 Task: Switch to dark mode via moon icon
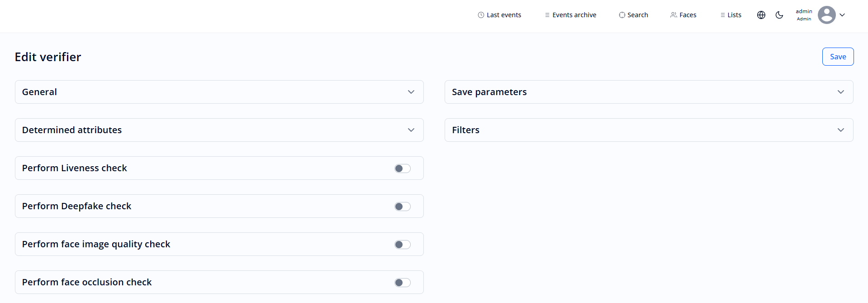pos(779,15)
